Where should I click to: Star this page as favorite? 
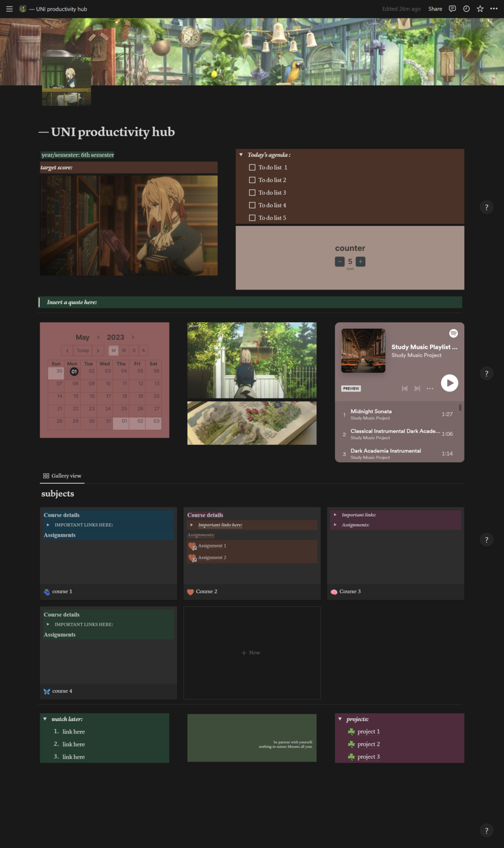(480, 9)
